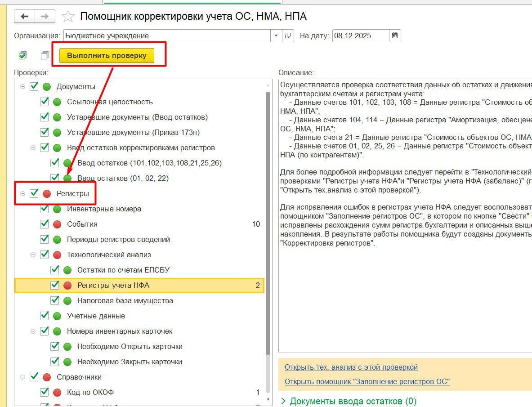Select Остатки по счетам ЕПСБУ row

tap(139, 270)
